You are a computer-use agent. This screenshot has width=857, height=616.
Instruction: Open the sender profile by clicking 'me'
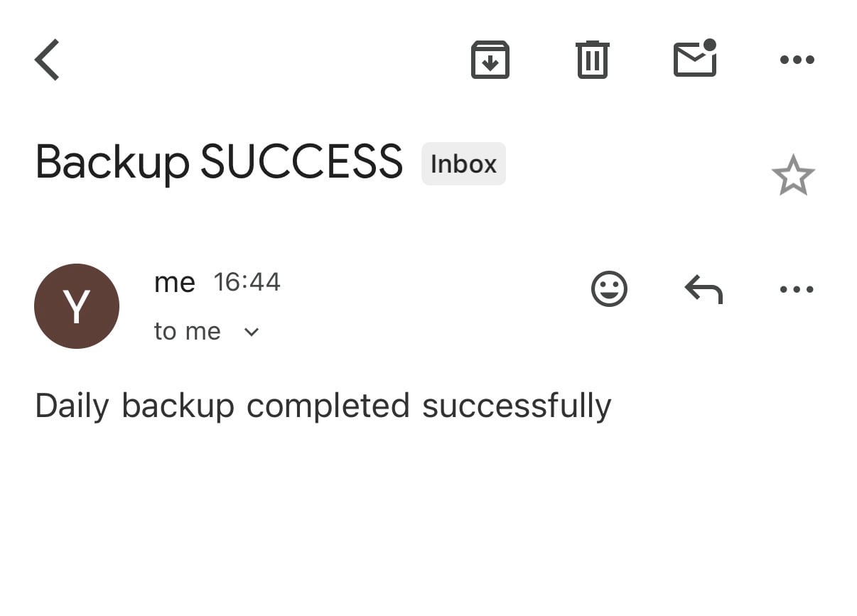[x=174, y=281]
